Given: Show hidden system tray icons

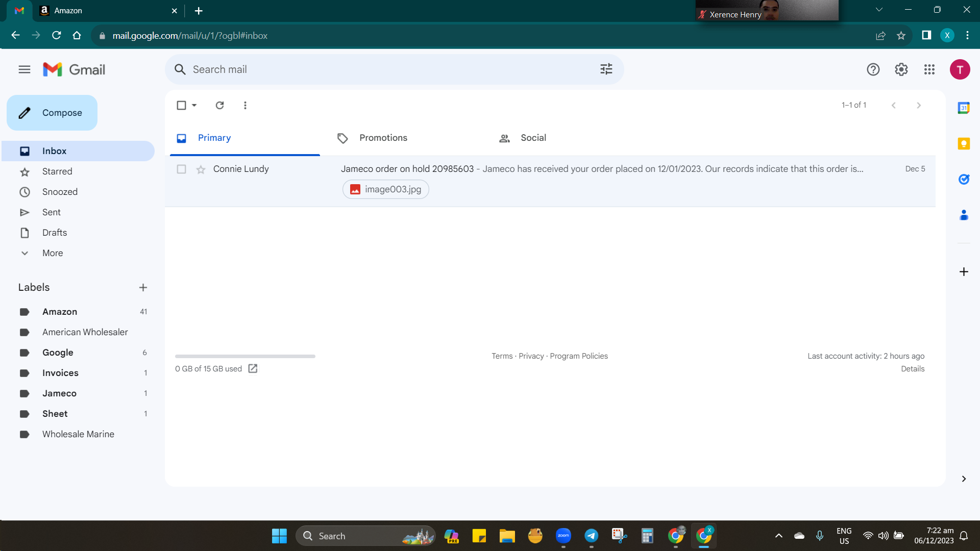Looking at the screenshot, I should tap(778, 536).
